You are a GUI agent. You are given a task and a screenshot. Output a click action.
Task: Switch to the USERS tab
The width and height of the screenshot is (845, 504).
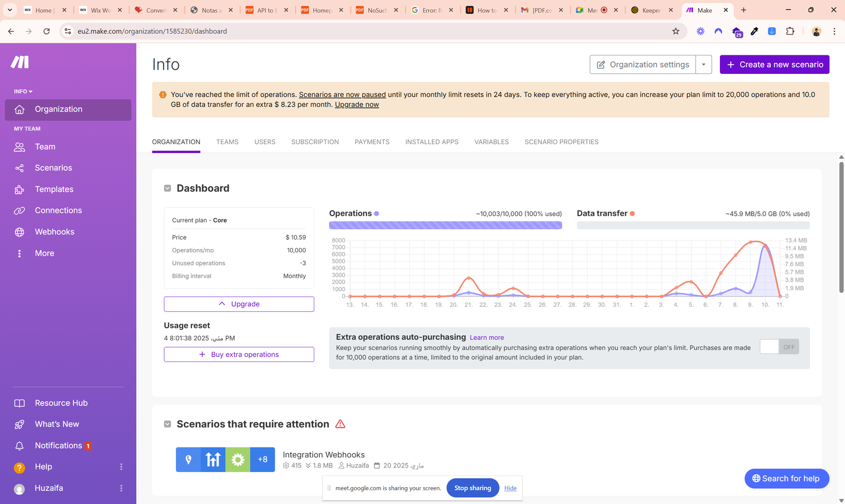[265, 142]
